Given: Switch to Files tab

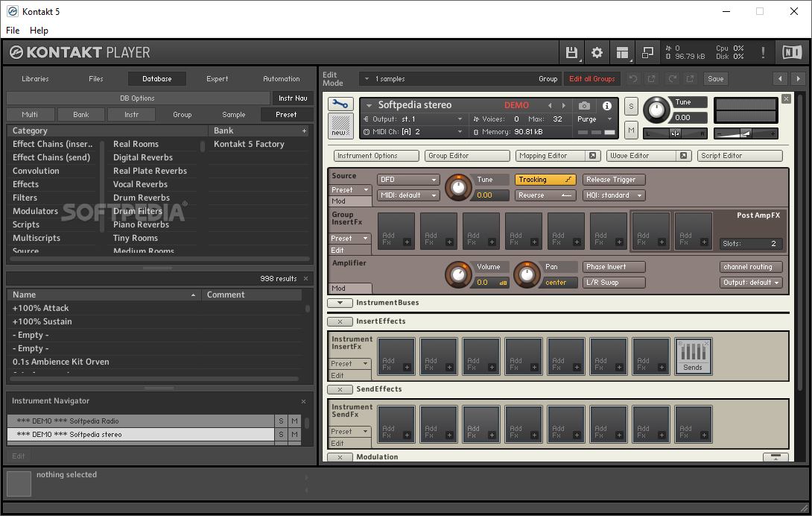Looking at the screenshot, I should click(96, 79).
